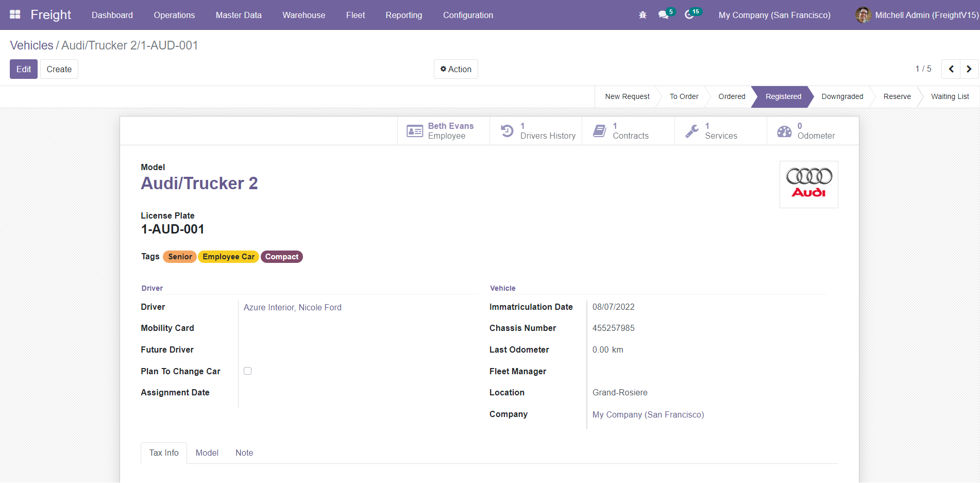The width and height of the screenshot is (980, 483).
Task: Follow the Vehicles breadcrumb link
Action: (x=31, y=45)
